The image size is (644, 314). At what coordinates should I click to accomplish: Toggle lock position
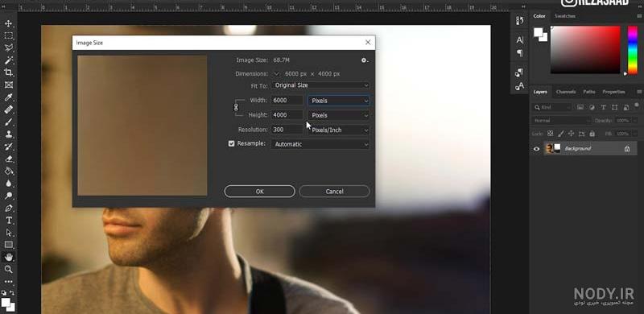(571, 134)
